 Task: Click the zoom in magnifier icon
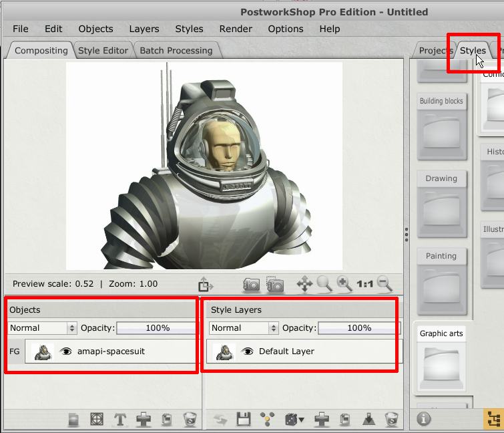point(344,284)
